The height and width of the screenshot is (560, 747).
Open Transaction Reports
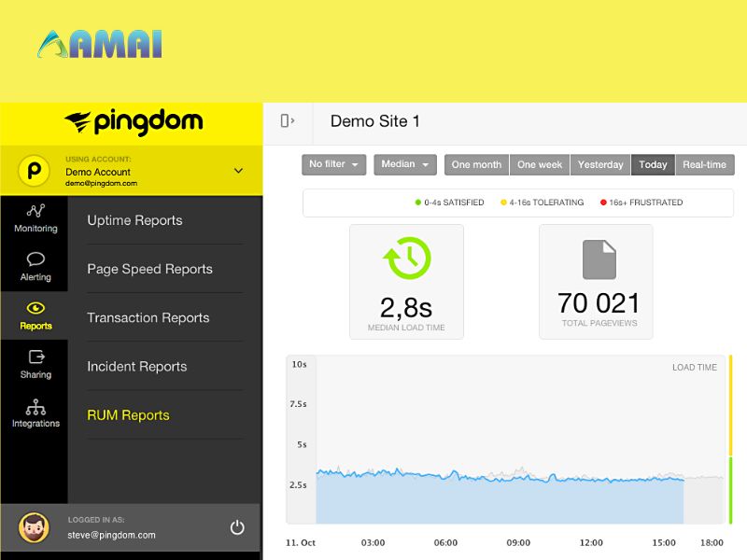pos(148,317)
